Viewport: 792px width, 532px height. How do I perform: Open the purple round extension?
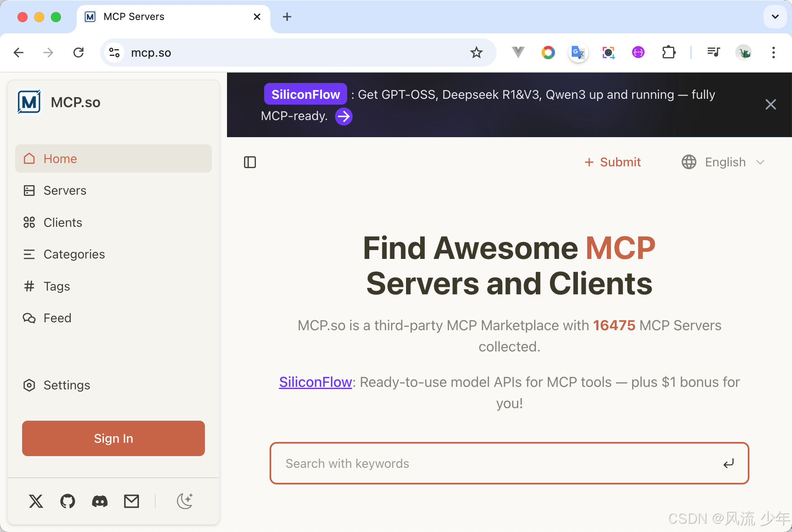(x=638, y=53)
